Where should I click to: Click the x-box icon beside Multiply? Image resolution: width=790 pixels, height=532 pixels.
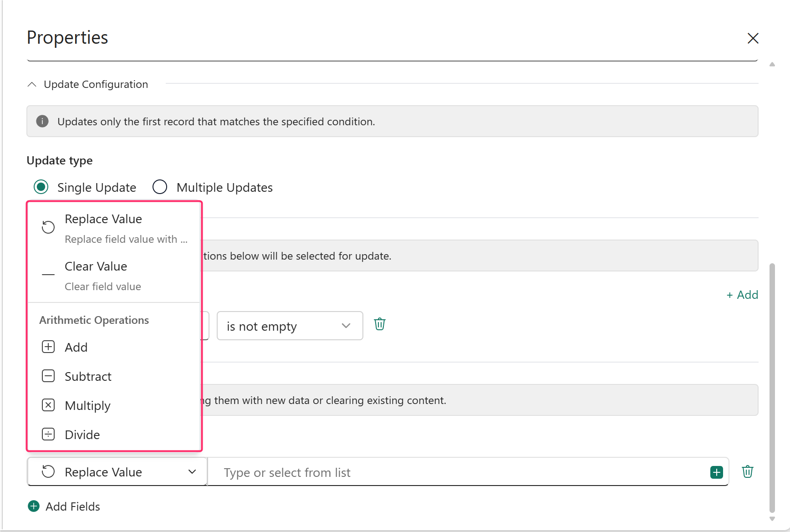coord(48,405)
